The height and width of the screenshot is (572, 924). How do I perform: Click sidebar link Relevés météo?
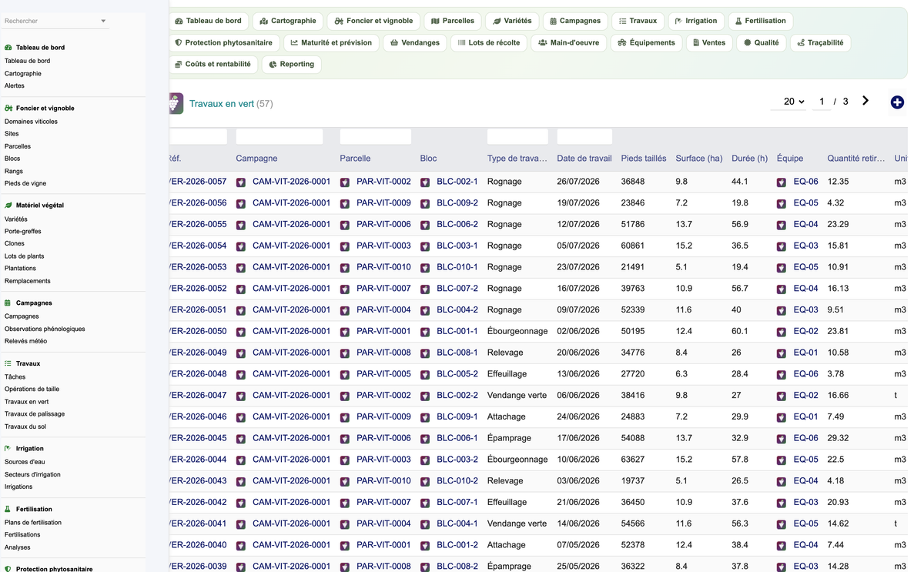click(25, 341)
